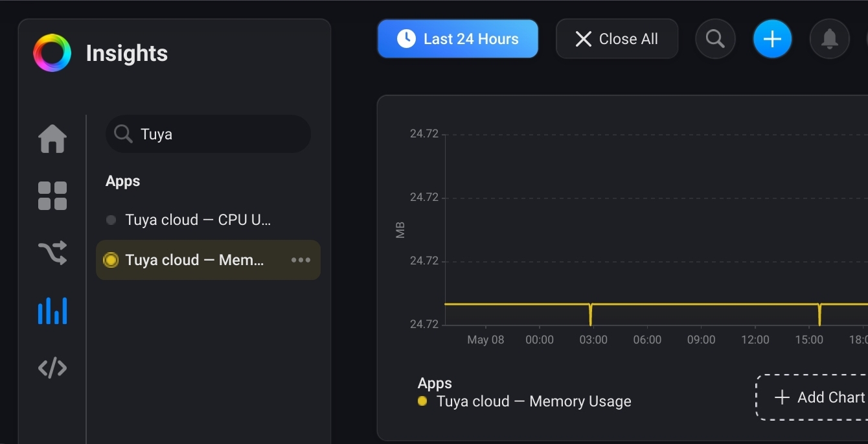Click the clock icon in Last 24 Hours
868x444 pixels.
[406, 39]
